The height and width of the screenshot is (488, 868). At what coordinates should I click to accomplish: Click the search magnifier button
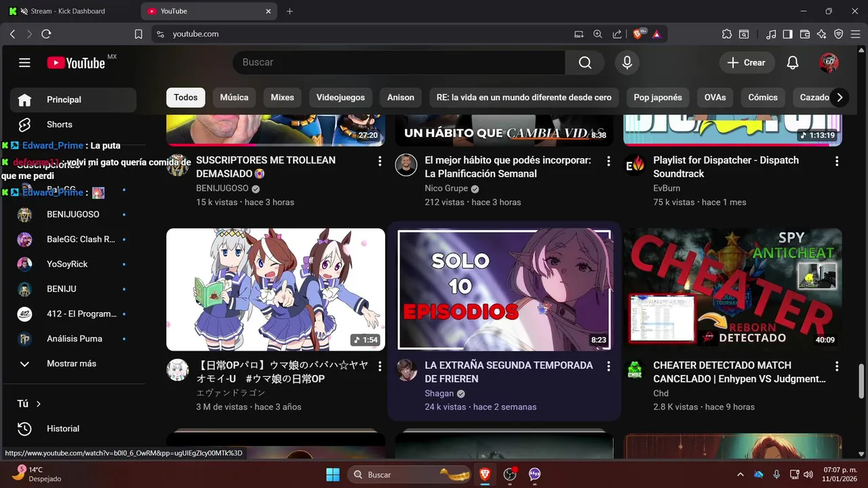585,62
